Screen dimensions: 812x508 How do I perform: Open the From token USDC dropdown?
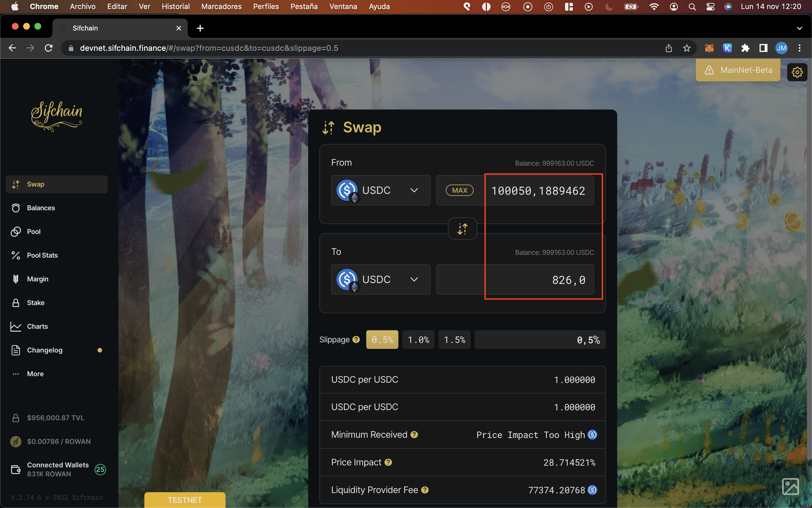point(381,190)
